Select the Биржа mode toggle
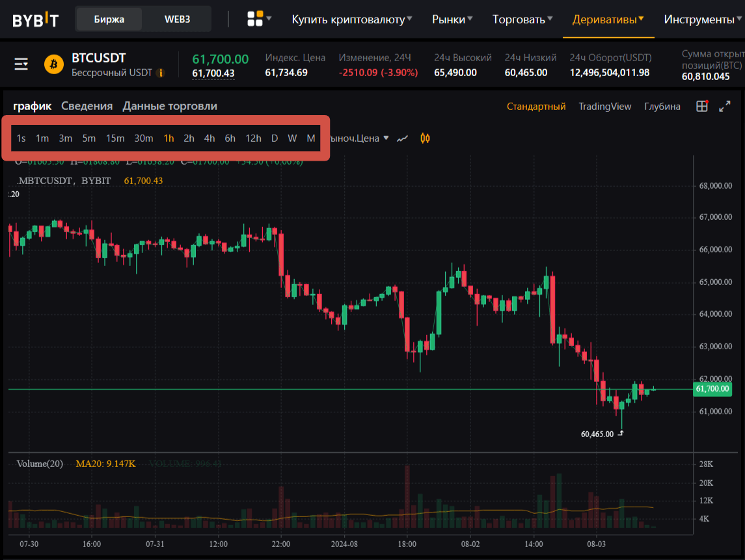The image size is (745, 560). (109, 19)
